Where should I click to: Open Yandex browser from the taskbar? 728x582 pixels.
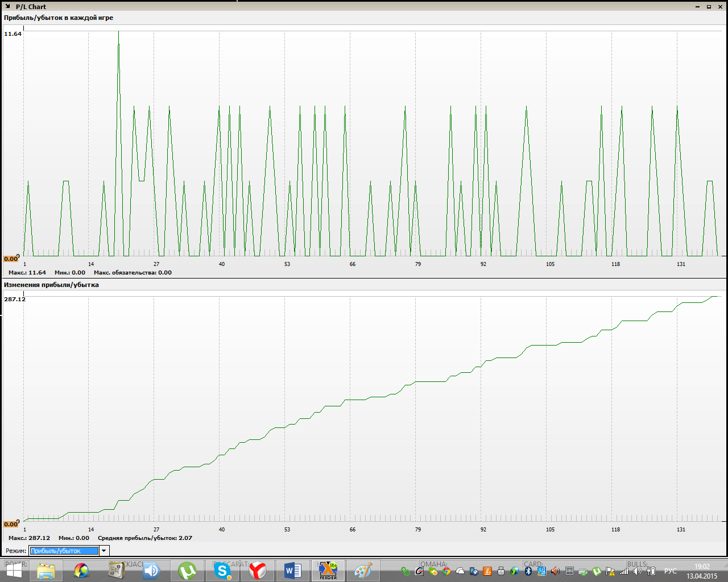click(258, 571)
